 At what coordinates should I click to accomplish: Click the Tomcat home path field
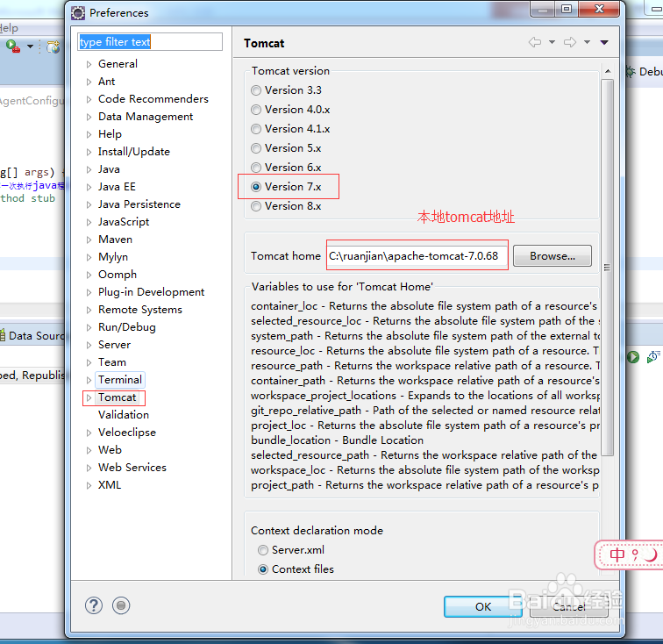417,256
